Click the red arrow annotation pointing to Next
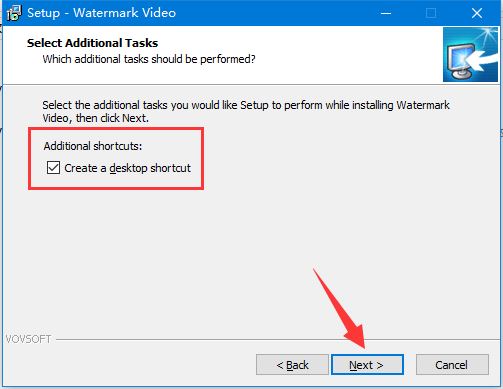The image size is (503, 389). point(342,310)
